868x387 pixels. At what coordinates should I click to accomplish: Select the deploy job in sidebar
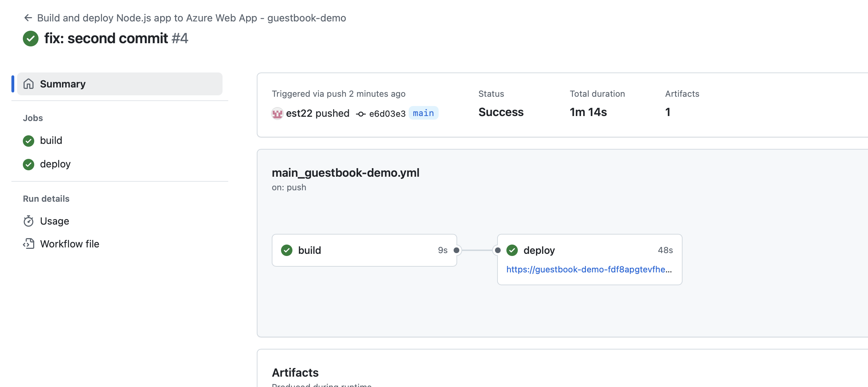pyautogui.click(x=55, y=164)
